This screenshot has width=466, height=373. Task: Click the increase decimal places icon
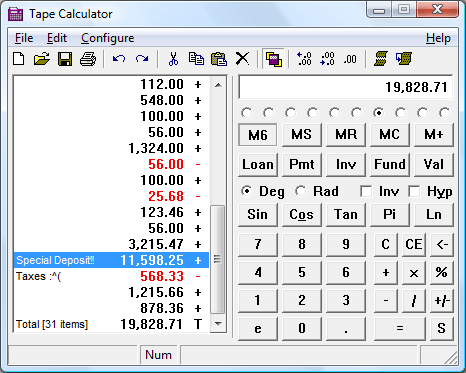(304, 59)
